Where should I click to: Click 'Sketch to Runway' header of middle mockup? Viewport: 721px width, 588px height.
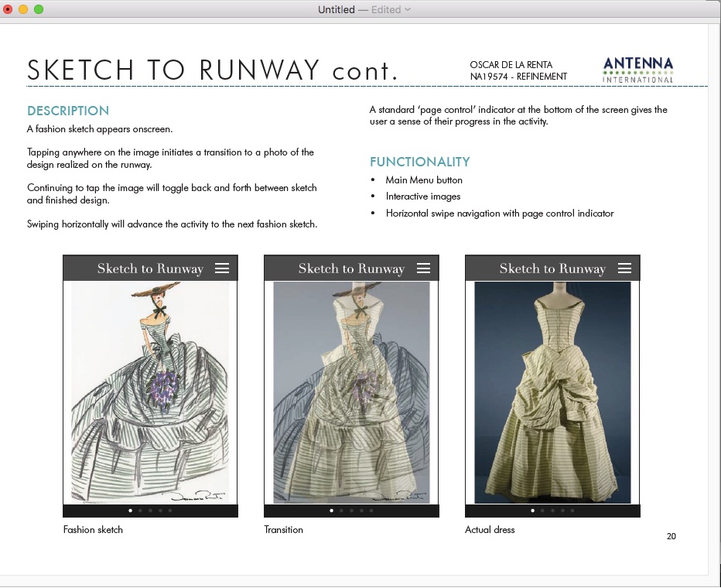[351, 268]
